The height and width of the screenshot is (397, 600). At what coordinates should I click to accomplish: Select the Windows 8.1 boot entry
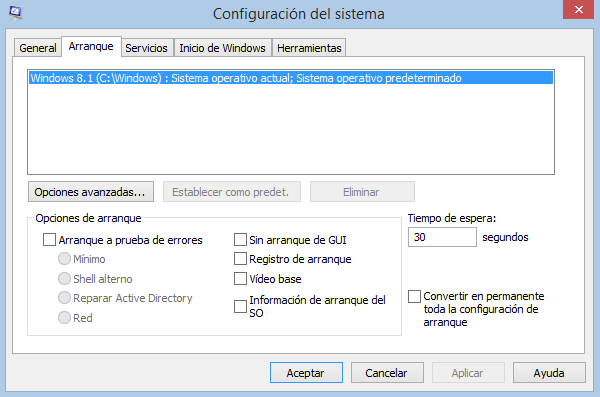(291, 78)
